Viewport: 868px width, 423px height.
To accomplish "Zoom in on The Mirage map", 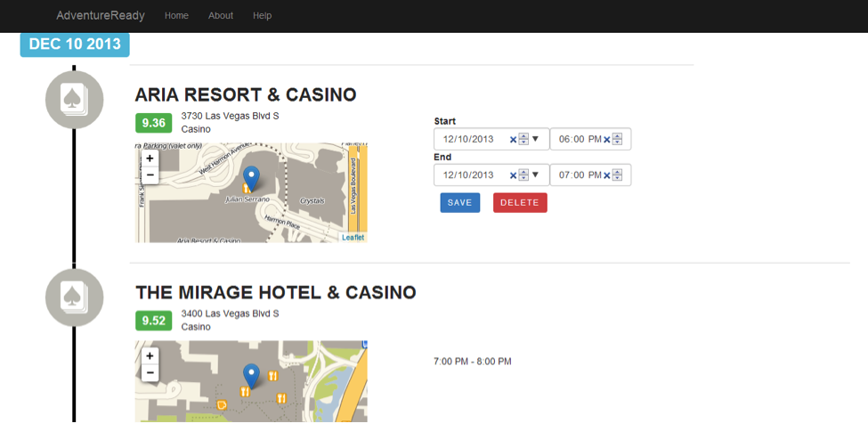I will pos(150,356).
